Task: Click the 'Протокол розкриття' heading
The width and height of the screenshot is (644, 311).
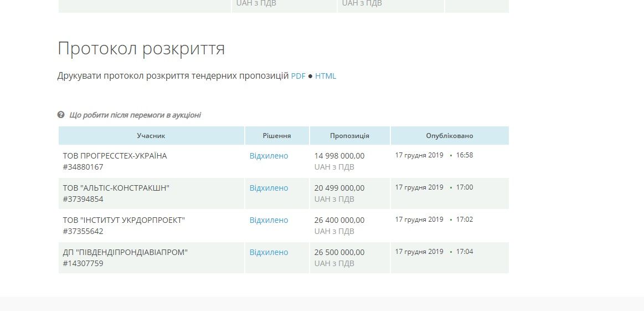Action: point(141,49)
